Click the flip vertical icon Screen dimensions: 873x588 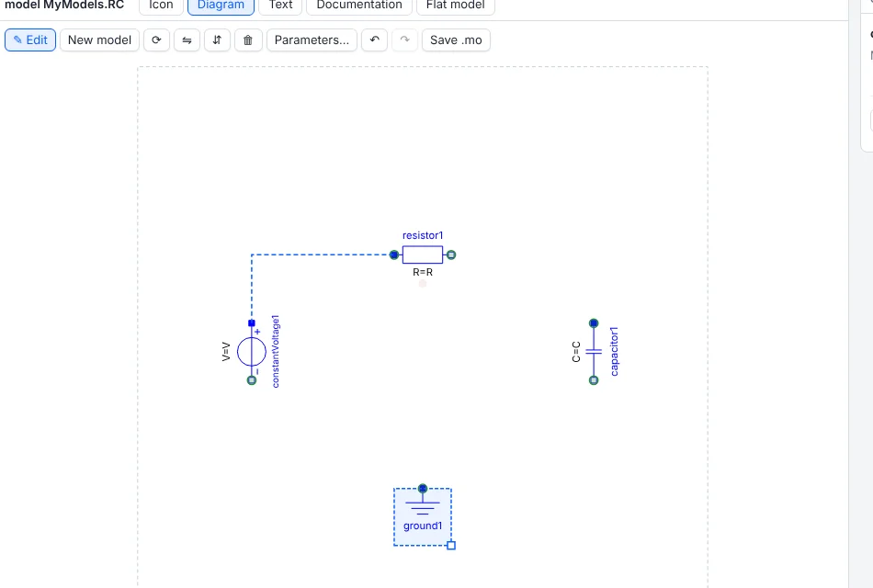point(217,40)
